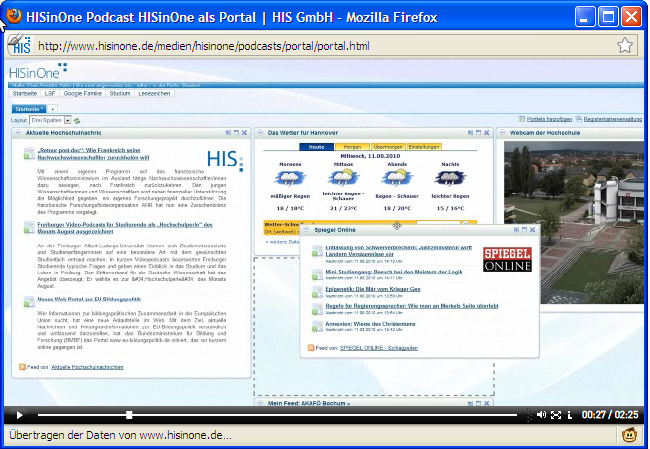Click the video seek bar handle
The image size is (650, 449).
(129, 415)
